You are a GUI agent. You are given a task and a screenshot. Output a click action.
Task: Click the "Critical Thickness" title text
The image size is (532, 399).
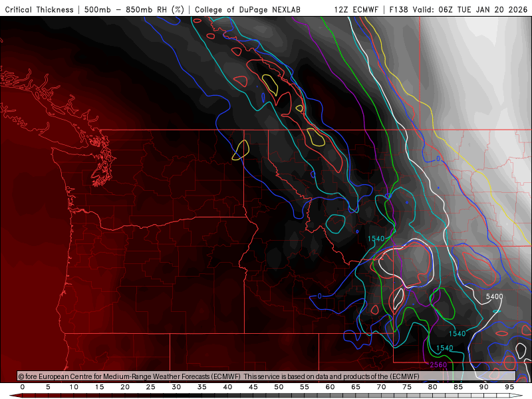click(x=39, y=9)
